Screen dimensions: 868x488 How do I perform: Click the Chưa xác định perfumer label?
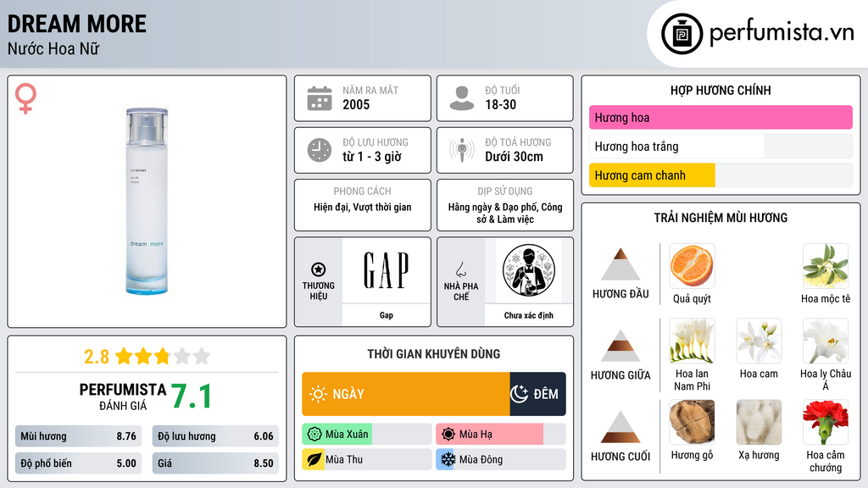point(529,315)
